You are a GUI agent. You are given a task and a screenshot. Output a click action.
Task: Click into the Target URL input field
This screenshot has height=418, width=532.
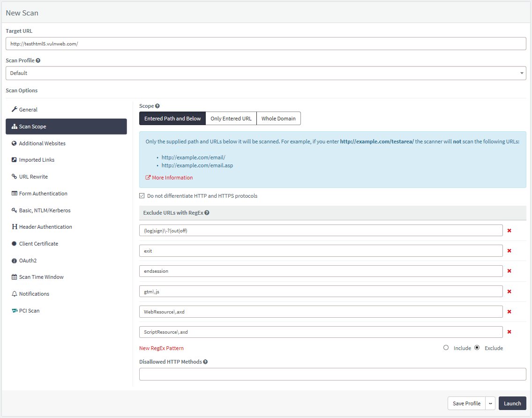tap(266, 44)
